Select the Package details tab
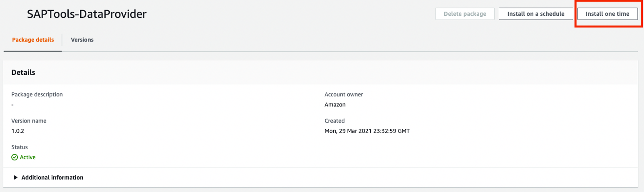Image resolution: width=644 pixels, height=192 pixels. coord(33,40)
